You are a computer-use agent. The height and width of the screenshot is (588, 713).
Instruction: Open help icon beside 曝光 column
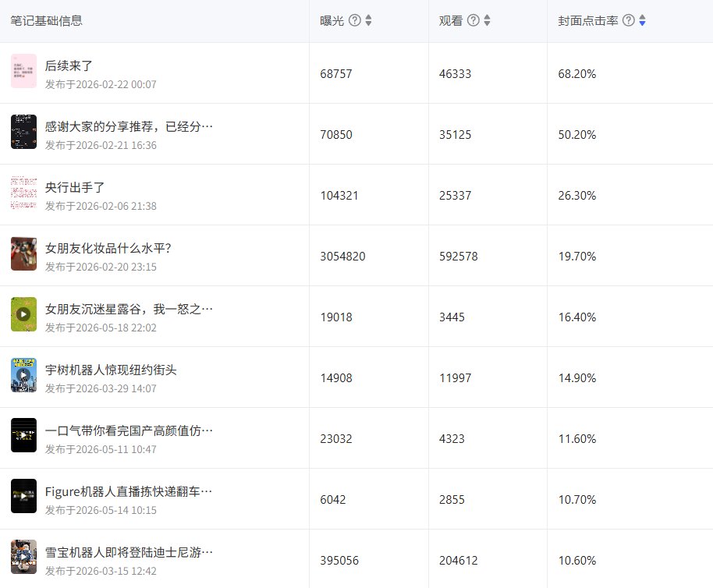(355, 20)
